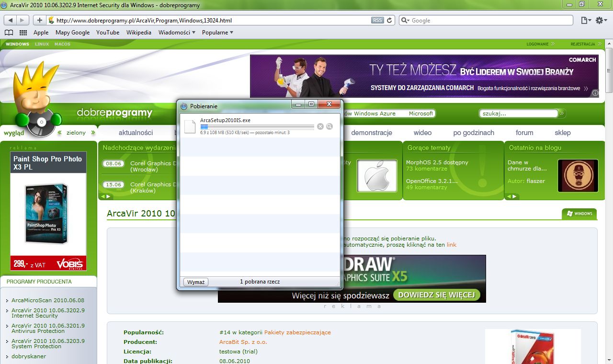The image size is (613, 364).
Task: Open Wiadomości bookmarks dropdown
Action: click(177, 33)
